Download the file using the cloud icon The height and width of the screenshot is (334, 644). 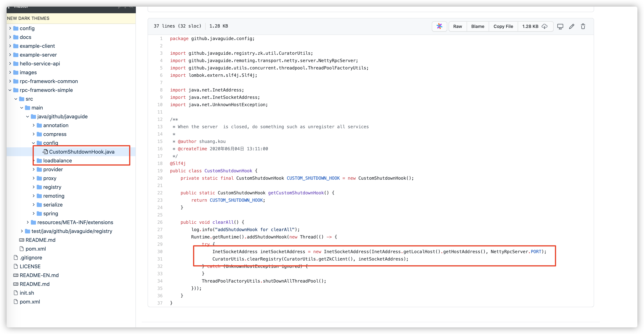pos(544,26)
